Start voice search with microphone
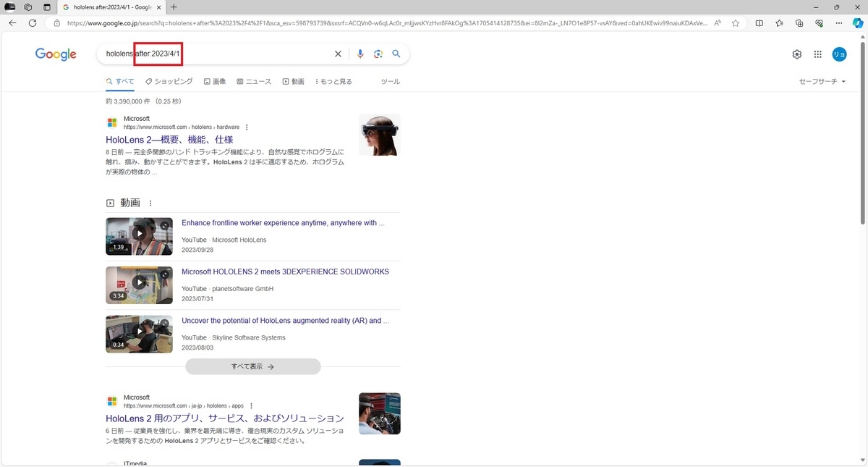The image size is (868, 467). pos(360,54)
